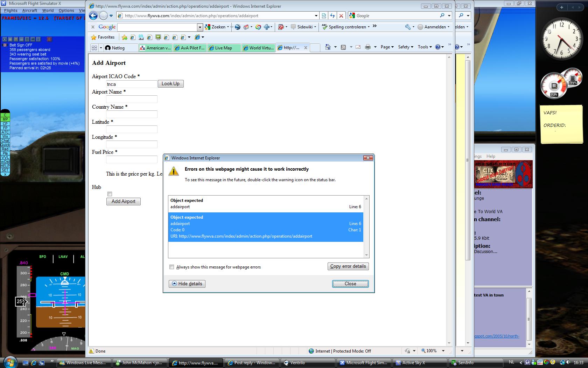Open Aircraft menu in Flight Simulator
The image size is (588, 368).
point(30,11)
